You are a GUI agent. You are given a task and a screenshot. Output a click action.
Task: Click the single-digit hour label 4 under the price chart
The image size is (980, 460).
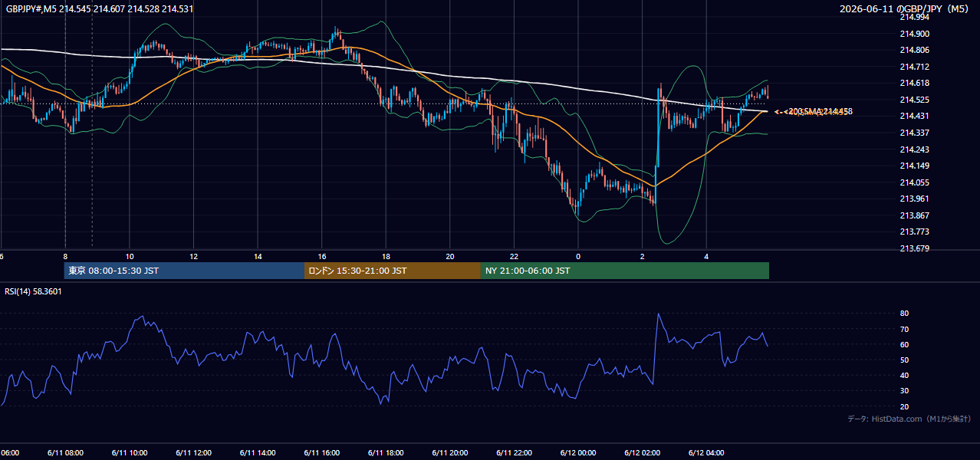coord(706,256)
